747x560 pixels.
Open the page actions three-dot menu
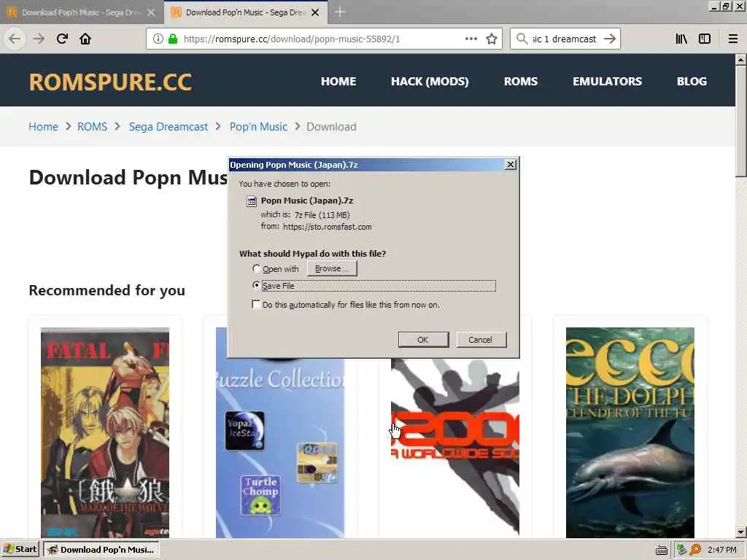click(x=471, y=39)
